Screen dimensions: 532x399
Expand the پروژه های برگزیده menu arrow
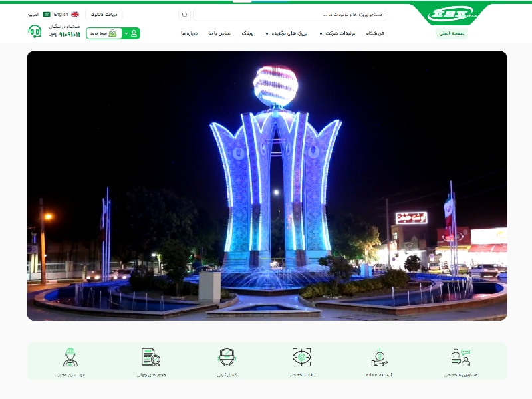267,34
